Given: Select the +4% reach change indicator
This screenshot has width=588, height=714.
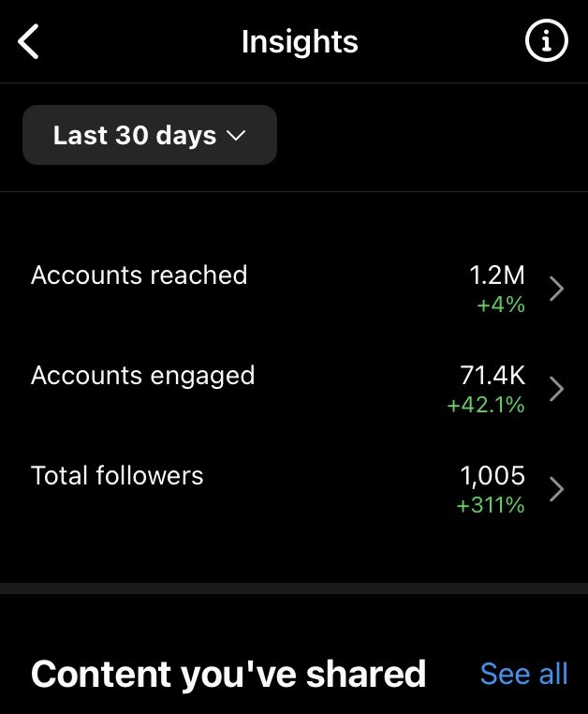Looking at the screenshot, I should 501,305.
